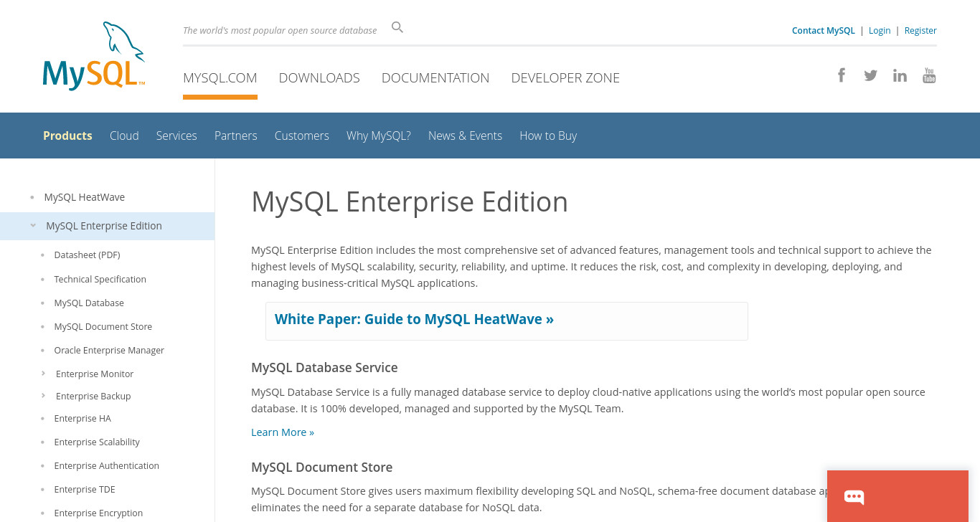Open Enterprise Monitor sidebar link
The width and height of the screenshot is (980, 522).
[x=95, y=374]
